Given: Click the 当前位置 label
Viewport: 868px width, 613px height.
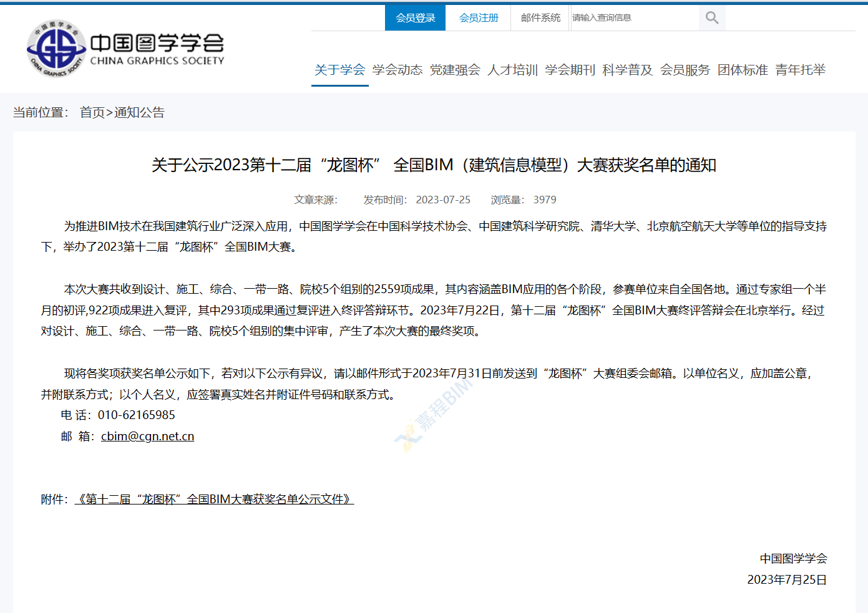Looking at the screenshot, I should pos(41,112).
